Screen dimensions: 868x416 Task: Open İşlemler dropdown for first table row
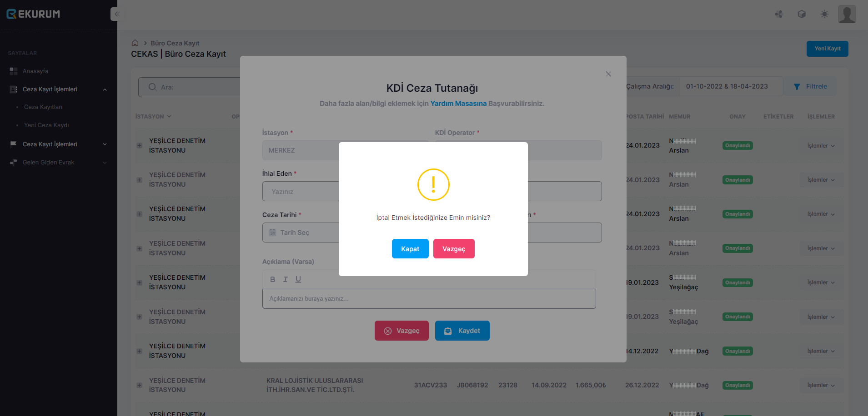[821, 146]
